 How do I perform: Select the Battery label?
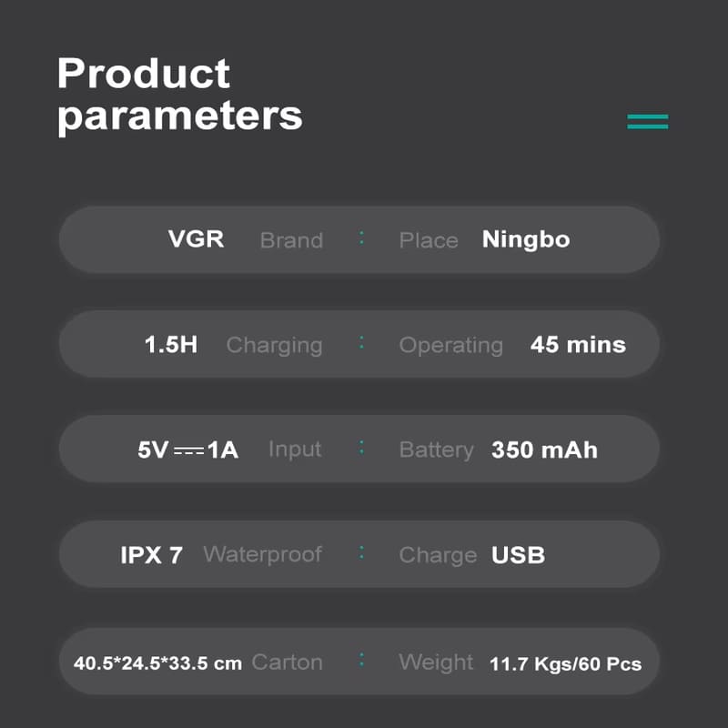pos(437,450)
